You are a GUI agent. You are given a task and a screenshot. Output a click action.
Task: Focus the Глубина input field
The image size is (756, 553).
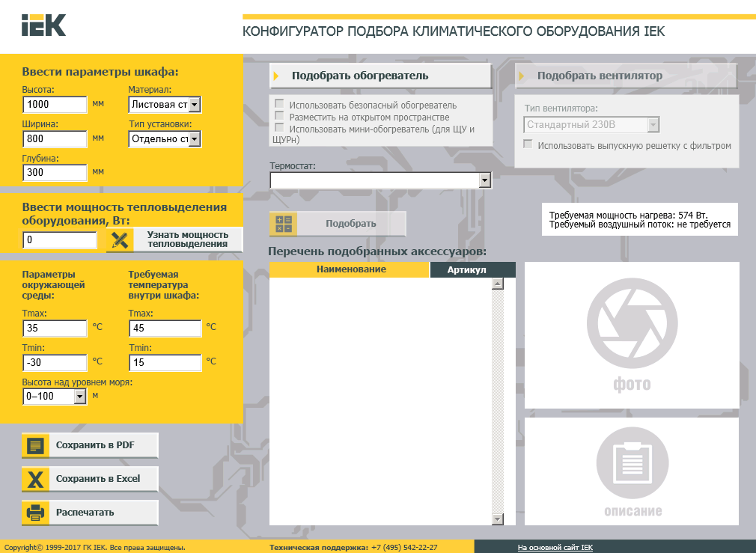click(x=55, y=173)
